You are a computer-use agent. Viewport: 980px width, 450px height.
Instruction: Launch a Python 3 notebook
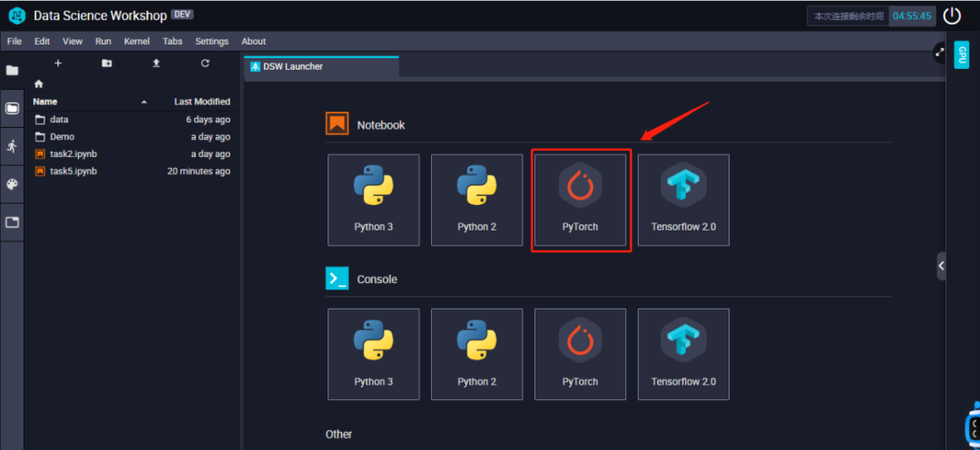pos(373,200)
